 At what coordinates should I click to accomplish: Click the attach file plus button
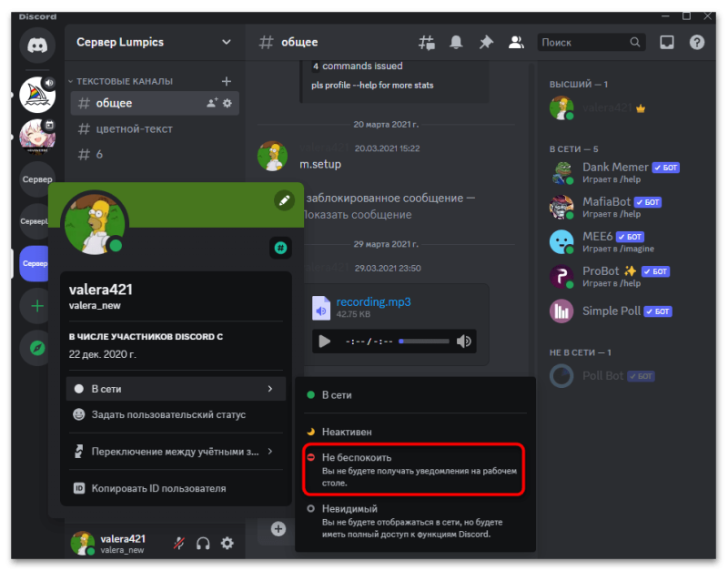pos(278,529)
